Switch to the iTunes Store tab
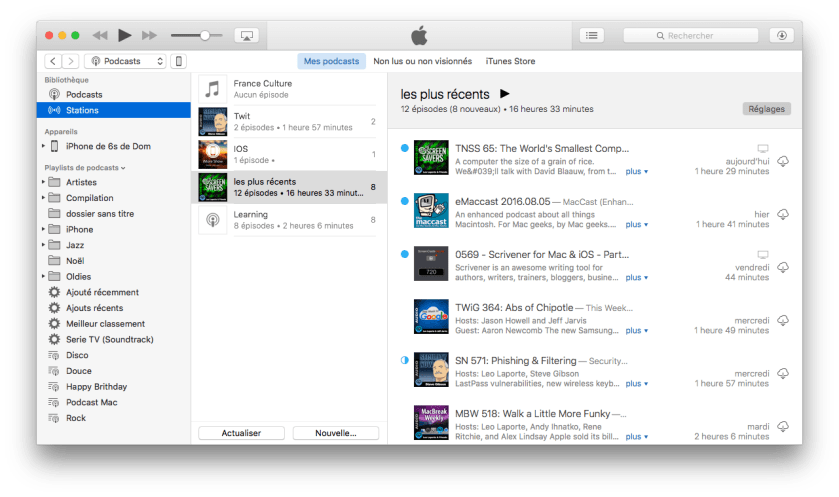The width and height of the screenshot is (839, 497). pyautogui.click(x=510, y=61)
